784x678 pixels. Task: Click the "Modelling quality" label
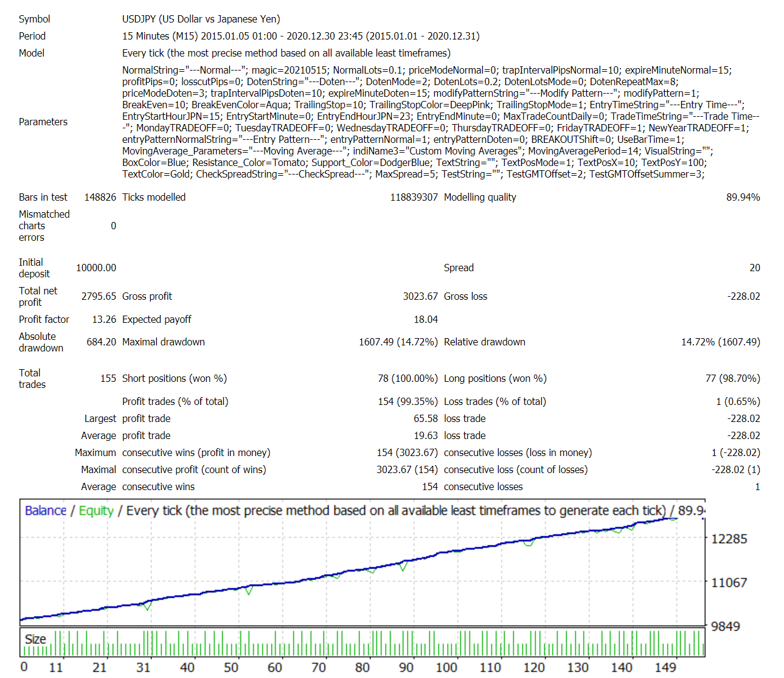[480, 198]
